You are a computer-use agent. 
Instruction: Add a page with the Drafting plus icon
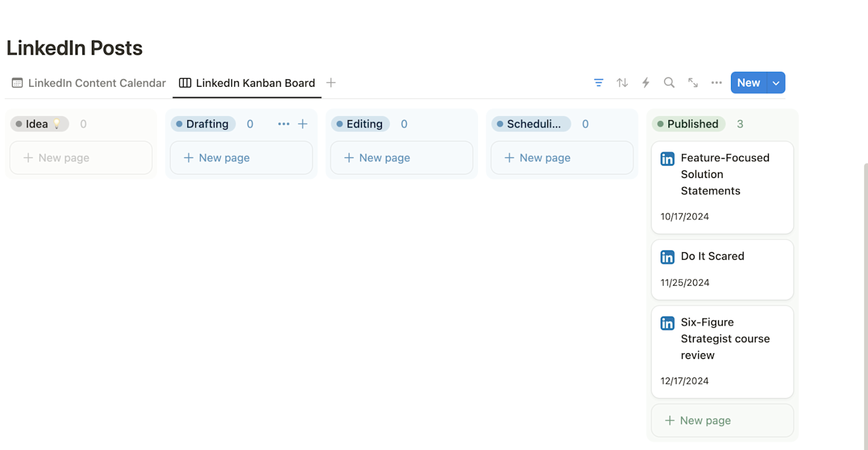click(x=303, y=124)
